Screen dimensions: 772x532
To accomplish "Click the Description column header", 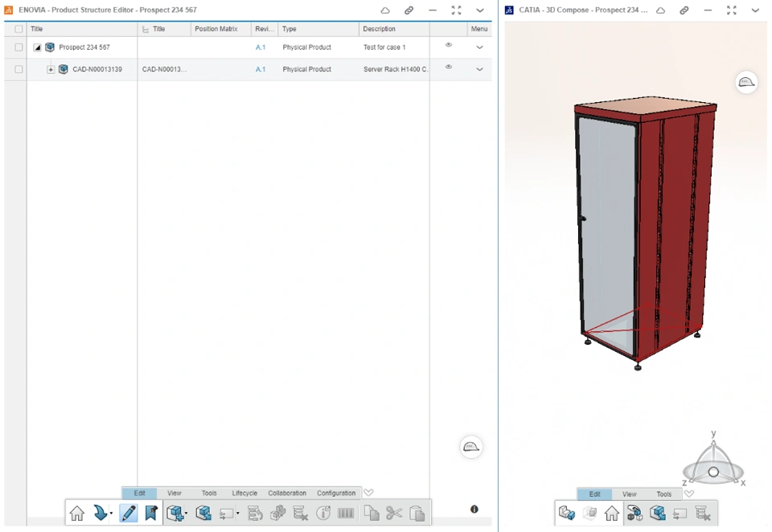I will pyautogui.click(x=394, y=29).
